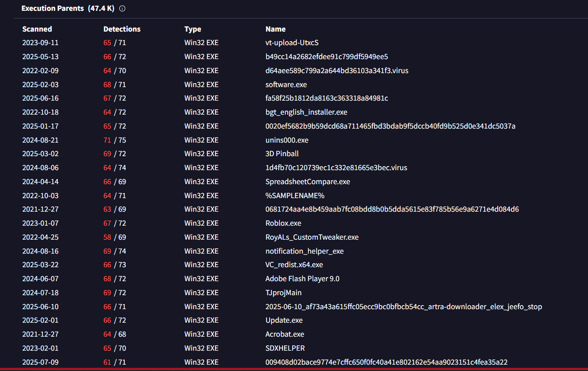The width and height of the screenshot is (588, 371).
Task: Click the scanned date 2023-01-07
Action: click(40, 223)
